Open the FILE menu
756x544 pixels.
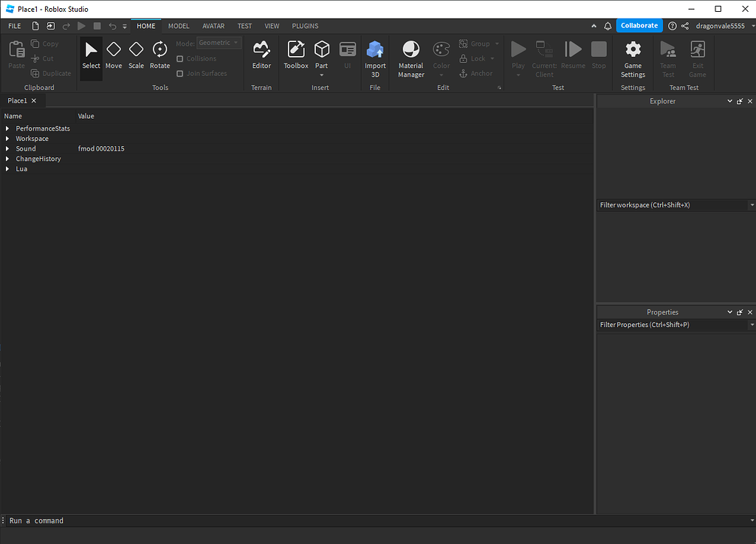pyautogui.click(x=15, y=26)
